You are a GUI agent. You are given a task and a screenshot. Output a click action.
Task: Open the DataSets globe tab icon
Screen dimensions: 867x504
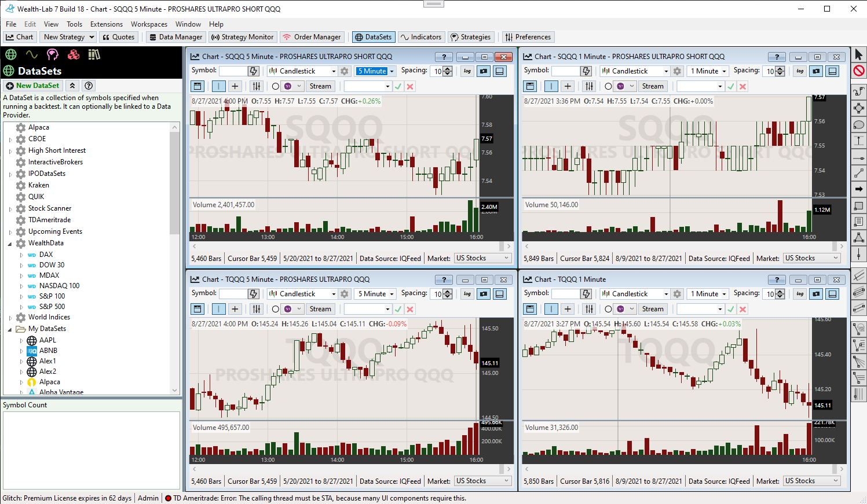10,54
